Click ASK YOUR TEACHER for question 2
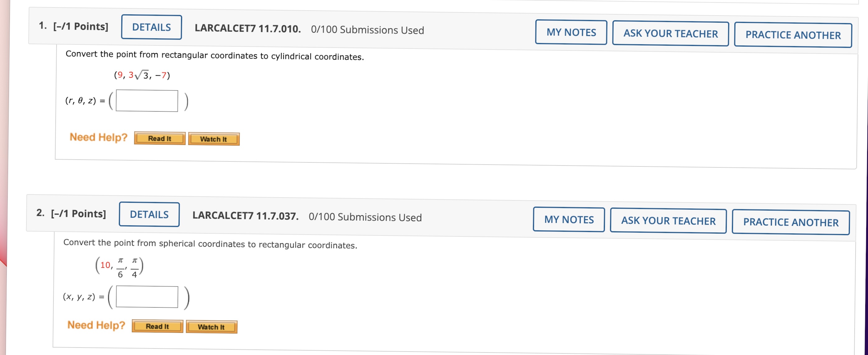Screen dimensions: 868x355 click(668, 221)
